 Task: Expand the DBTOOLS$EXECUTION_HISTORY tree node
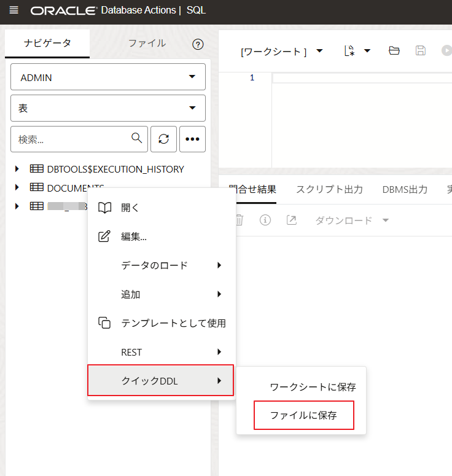coord(17,168)
